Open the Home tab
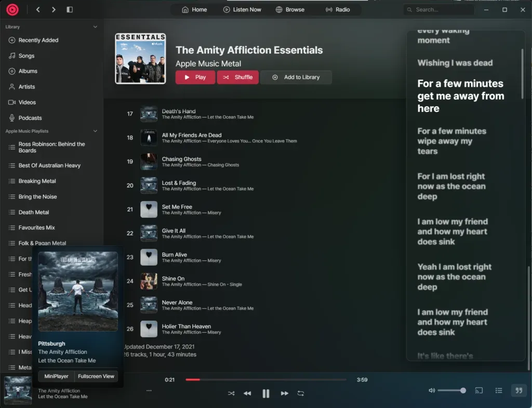 point(194,9)
